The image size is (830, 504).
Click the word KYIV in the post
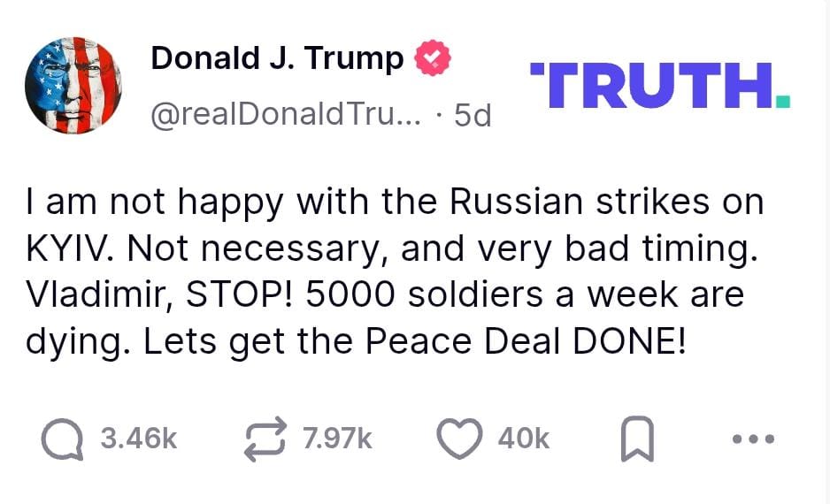click(70, 248)
